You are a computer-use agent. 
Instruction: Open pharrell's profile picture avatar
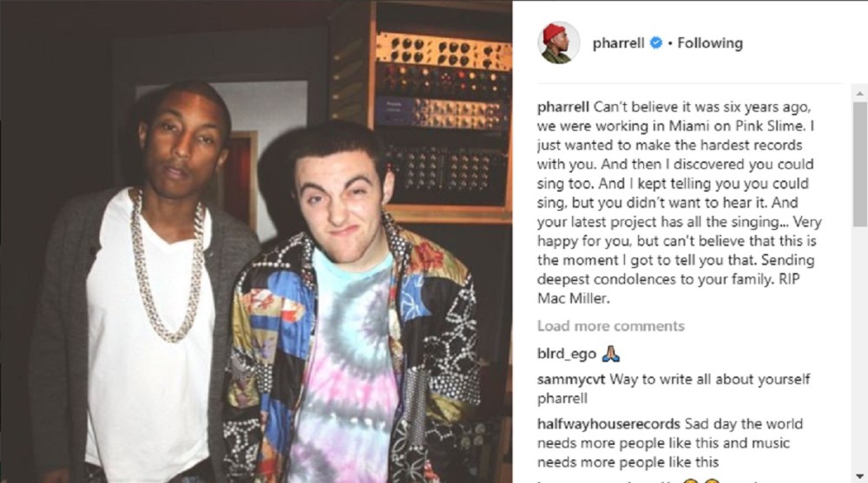pyautogui.click(x=558, y=43)
